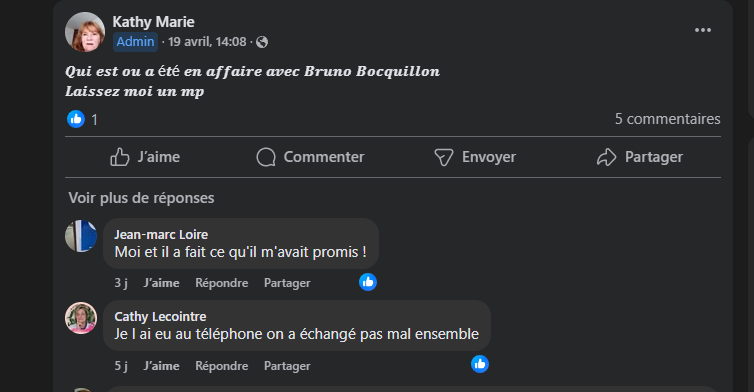Click Partager under Cathy Lecointre's comment
Screen dimensions: 754x392
[x=287, y=366]
